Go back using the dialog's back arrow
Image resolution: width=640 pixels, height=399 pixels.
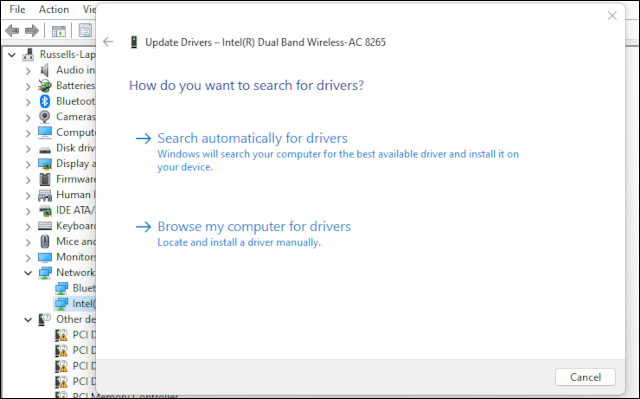click(108, 42)
